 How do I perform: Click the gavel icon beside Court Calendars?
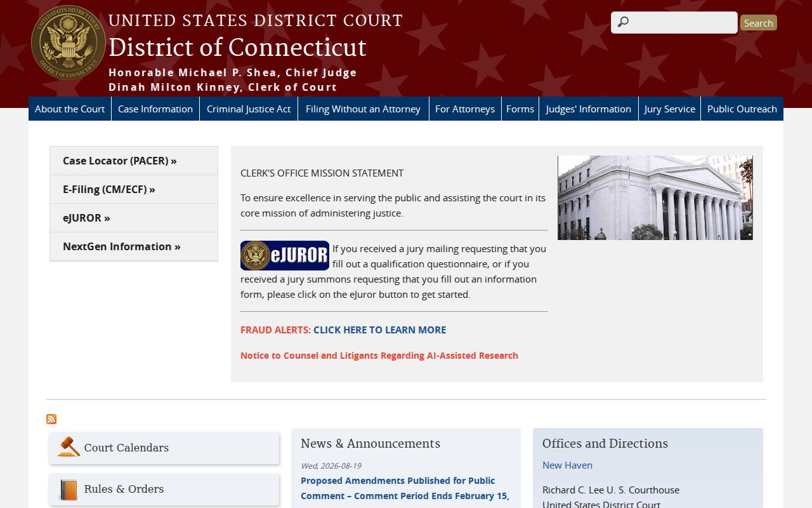69,447
